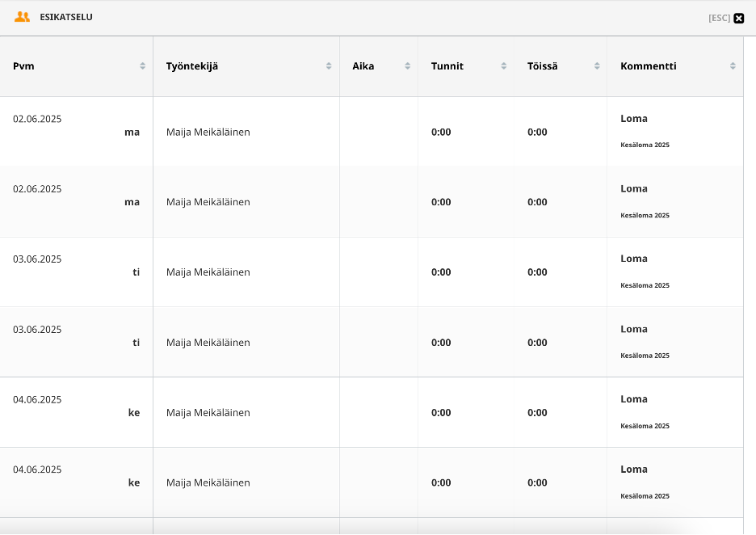This screenshot has height=535, width=756.
Task: Click Maija Meikäläinen in last 04.06.2025 row
Action: (208, 483)
